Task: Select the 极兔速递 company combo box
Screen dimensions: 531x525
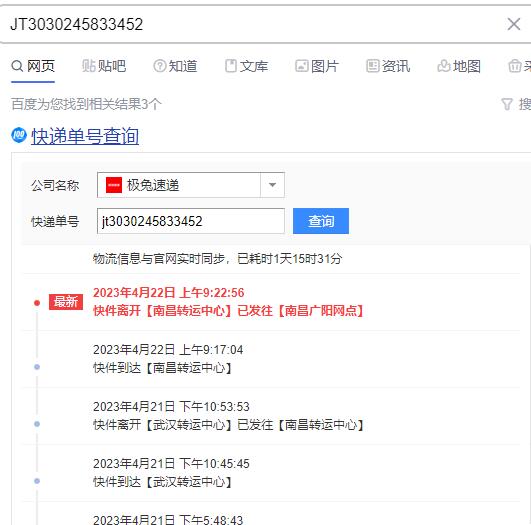Action: (191, 185)
